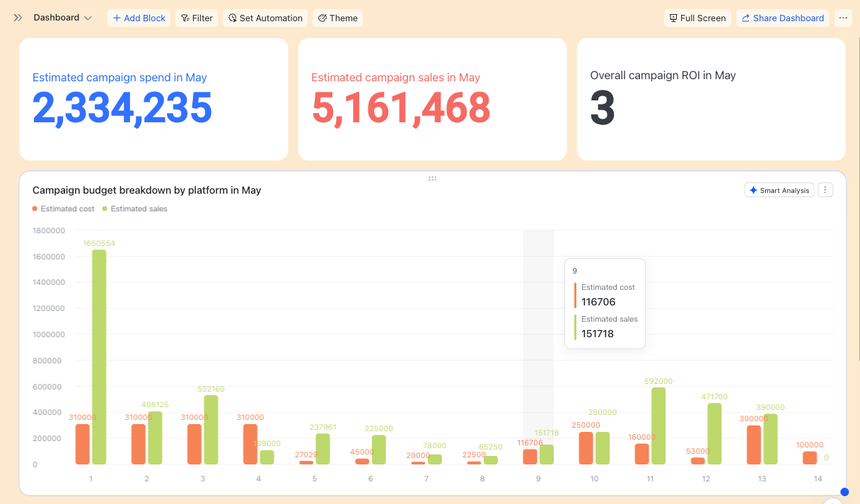Click the 592000 sales bar for platform 11
Image resolution: width=860 pixels, height=504 pixels.
pos(658,426)
